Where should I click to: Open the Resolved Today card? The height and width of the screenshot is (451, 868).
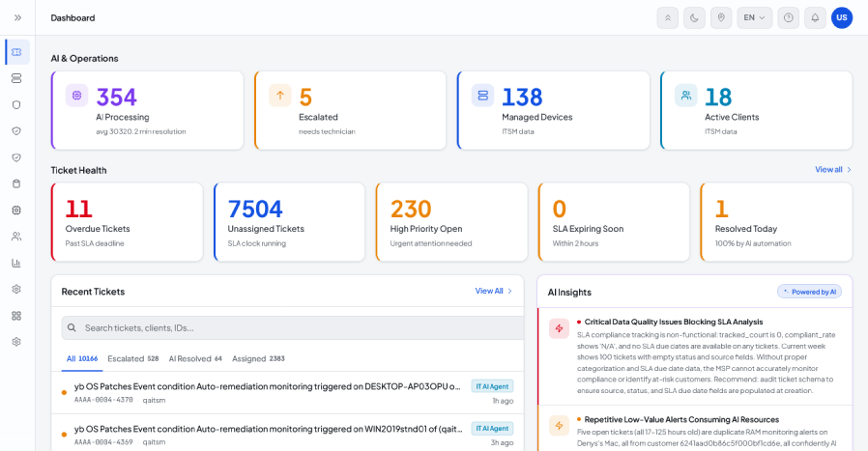coord(776,222)
